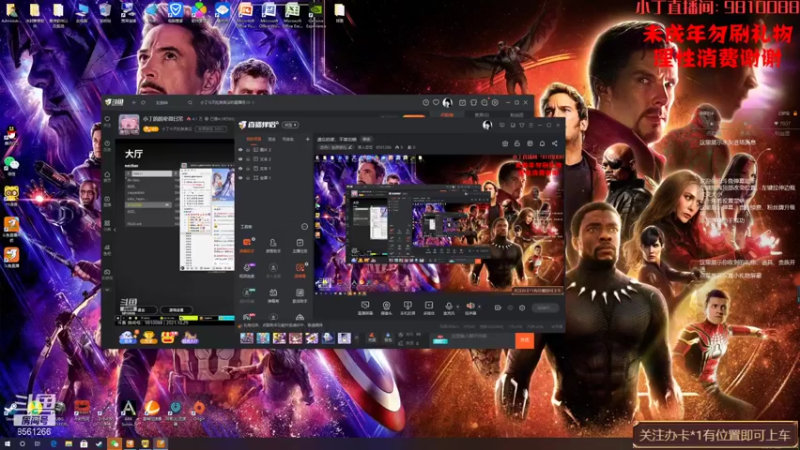Hide the 文本 1 layer eye icon

pos(240,168)
